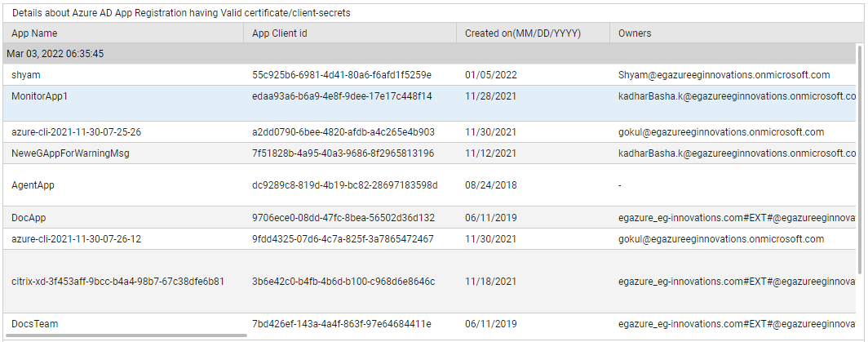The image size is (868, 342).
Task: Click owner Shyam@egazureeginnovations.onmicrosoft.com
Action: 724,75
